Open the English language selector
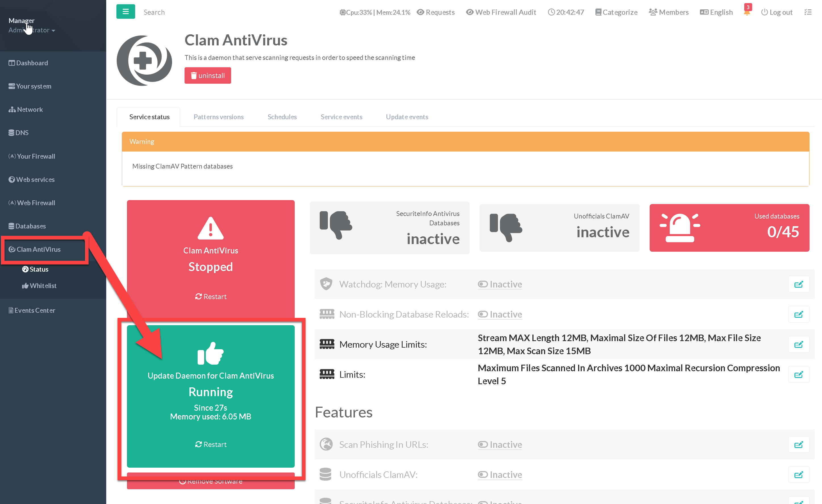822x504 pixels. pyautogui.click(x=716, y=12)
